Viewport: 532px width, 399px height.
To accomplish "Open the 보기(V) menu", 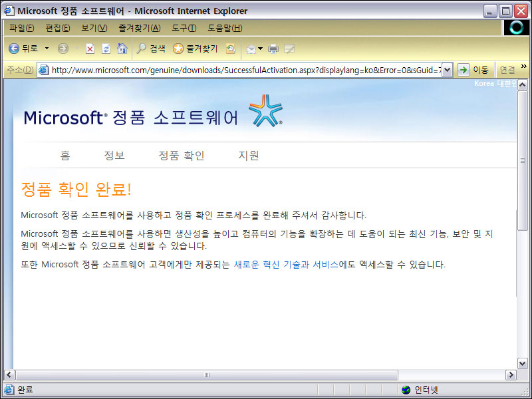I will point(94,28).
